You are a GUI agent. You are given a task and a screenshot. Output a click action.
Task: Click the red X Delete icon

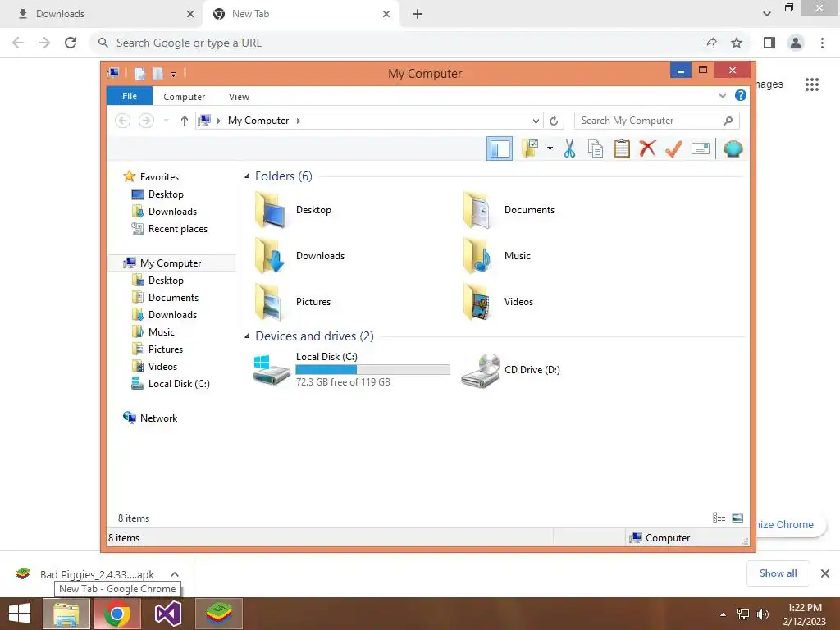[x=647, y=148]
